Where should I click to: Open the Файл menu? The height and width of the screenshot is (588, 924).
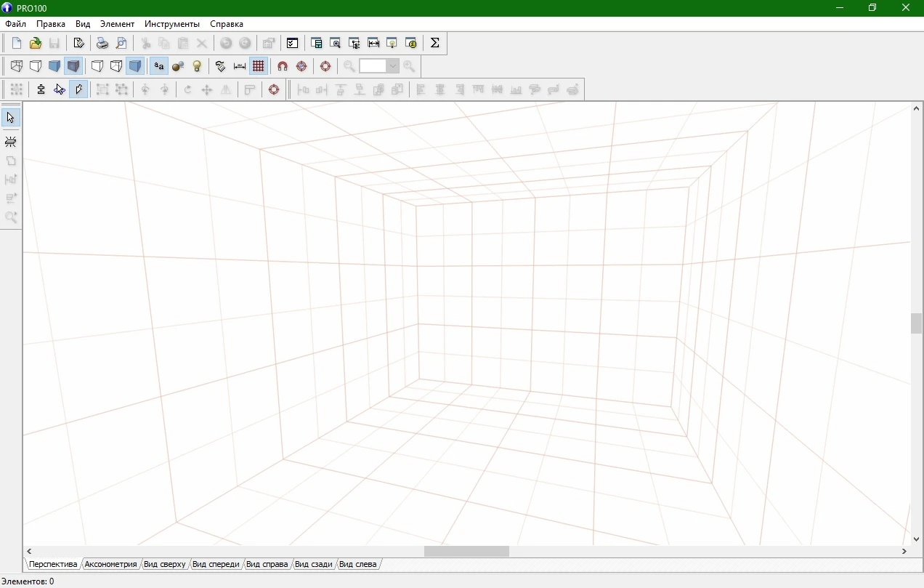tap(15, 24)
